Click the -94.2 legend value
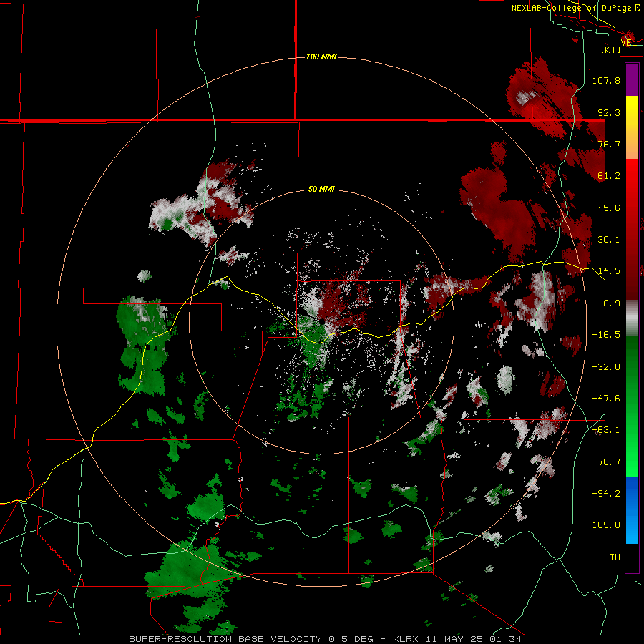The image size is (644, 644). (x=606, y=494)
